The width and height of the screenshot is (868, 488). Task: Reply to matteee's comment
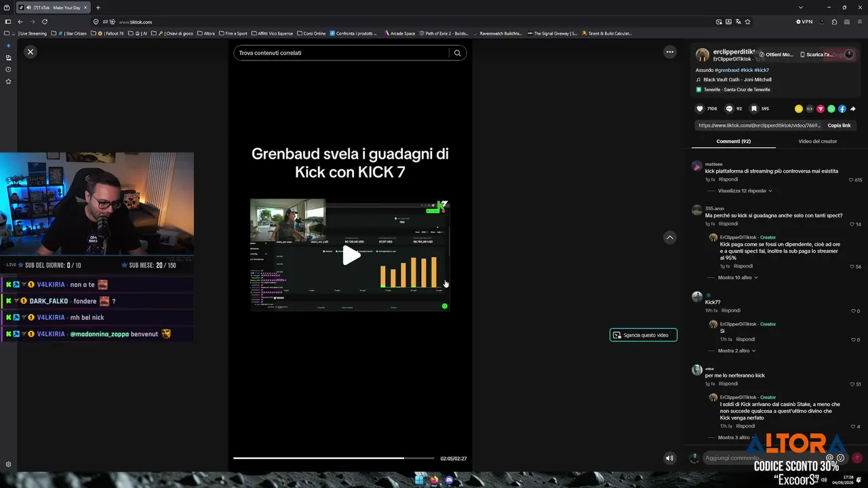728,180
